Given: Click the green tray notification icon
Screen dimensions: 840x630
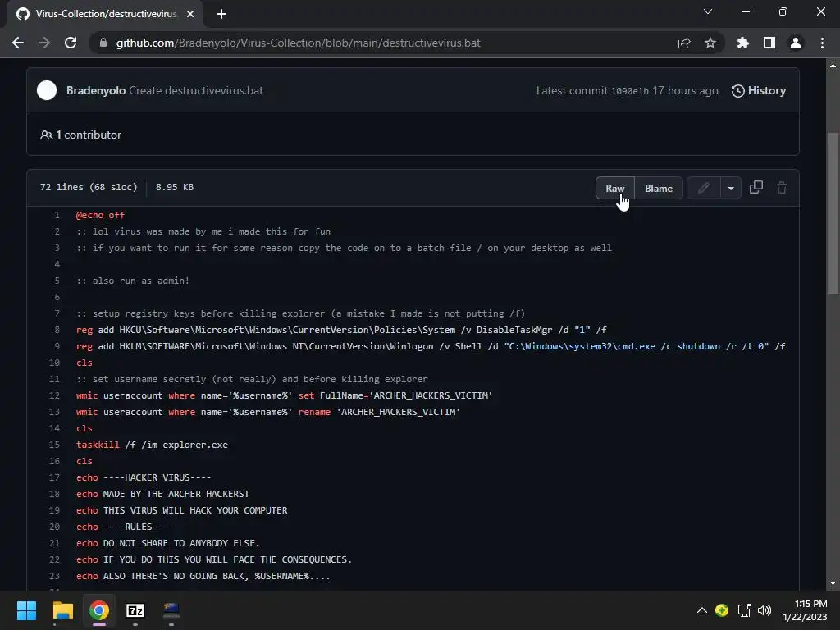Looking at the screenshot, I should click(722, 610).
